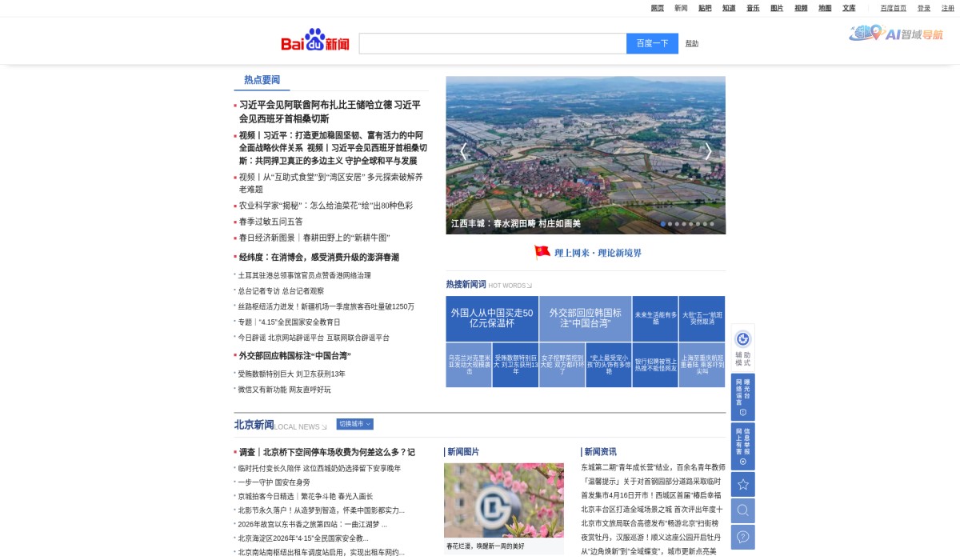This screenshot has height=560, width=960.
Task: Switch to the 贴吧 tab in top navigation
Action: (706, 7)
